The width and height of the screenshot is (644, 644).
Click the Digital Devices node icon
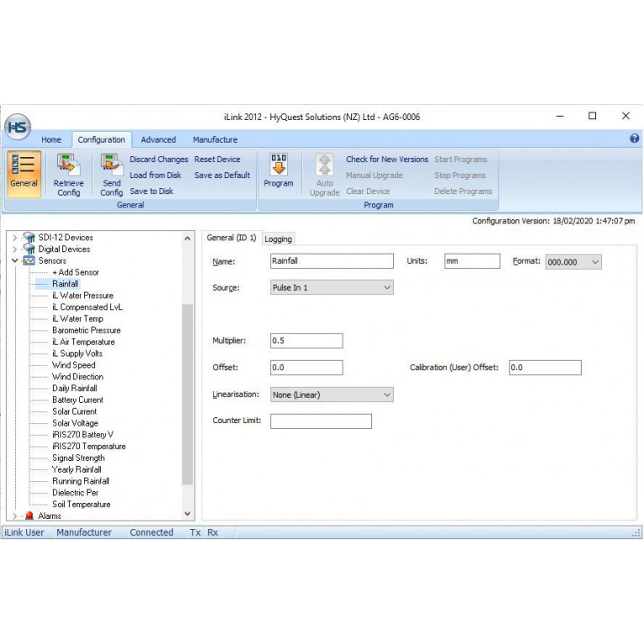[x=29, y=249]
